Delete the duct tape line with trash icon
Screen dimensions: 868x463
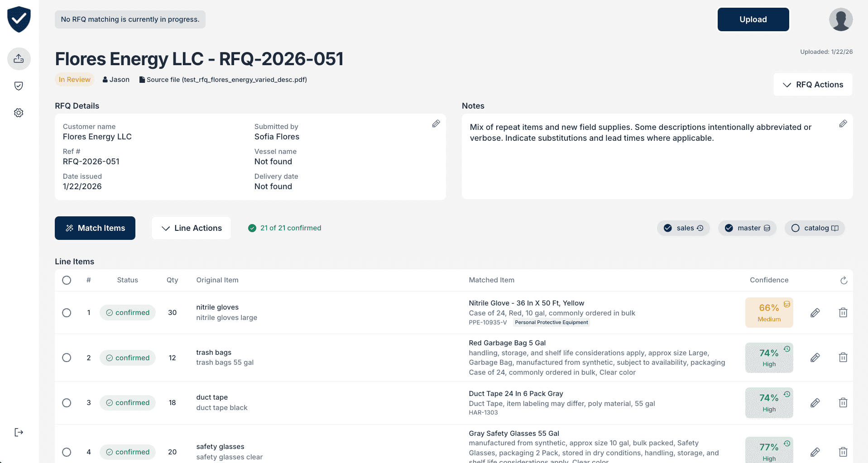click(x=843, y=402)
